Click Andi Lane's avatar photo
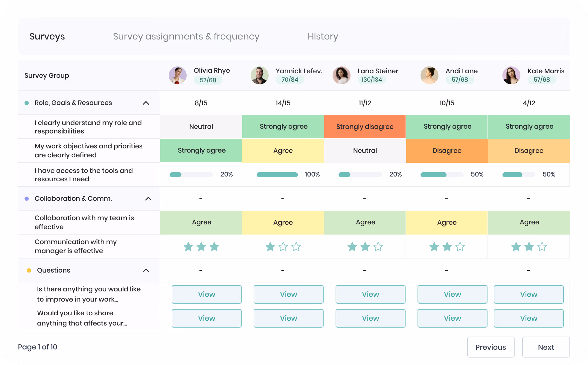 click(429, 75)
